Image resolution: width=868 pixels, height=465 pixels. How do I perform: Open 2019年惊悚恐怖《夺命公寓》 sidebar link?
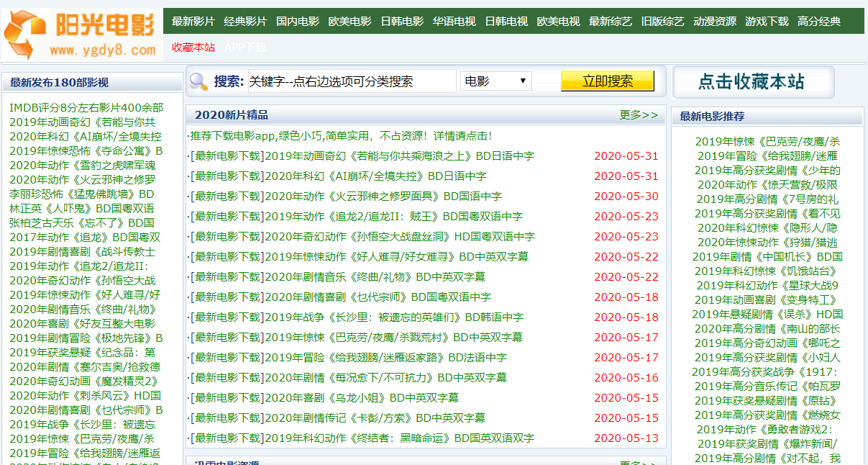coord(86,150)
